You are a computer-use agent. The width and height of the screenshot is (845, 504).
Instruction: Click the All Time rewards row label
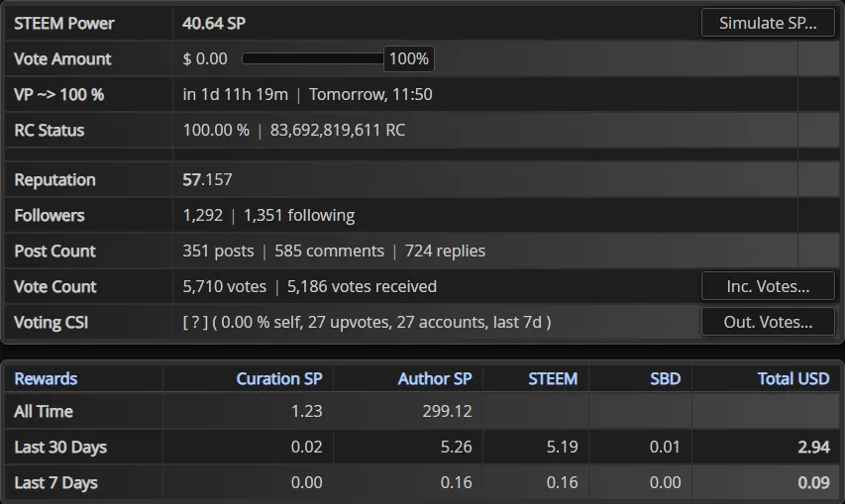pyautogui.click(x=44, y=411)
